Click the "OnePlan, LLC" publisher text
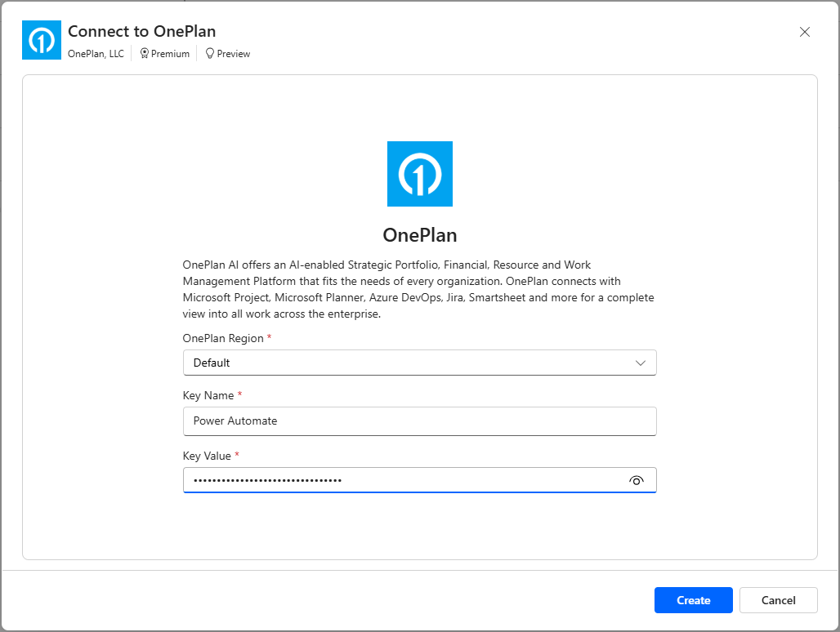The image size is (840, 632). point(96,54)
